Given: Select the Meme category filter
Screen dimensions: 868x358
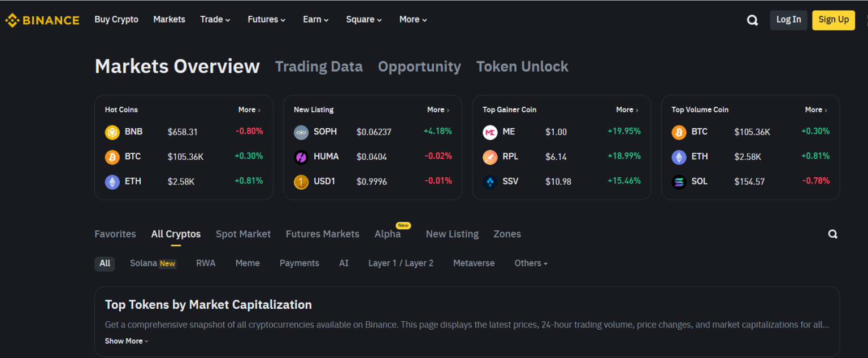Looking at the screenshot, I should tap(248, 263).
